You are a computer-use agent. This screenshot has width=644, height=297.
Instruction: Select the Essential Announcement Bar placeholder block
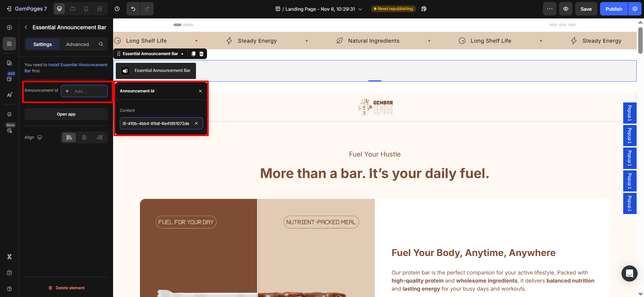point(156,71)
